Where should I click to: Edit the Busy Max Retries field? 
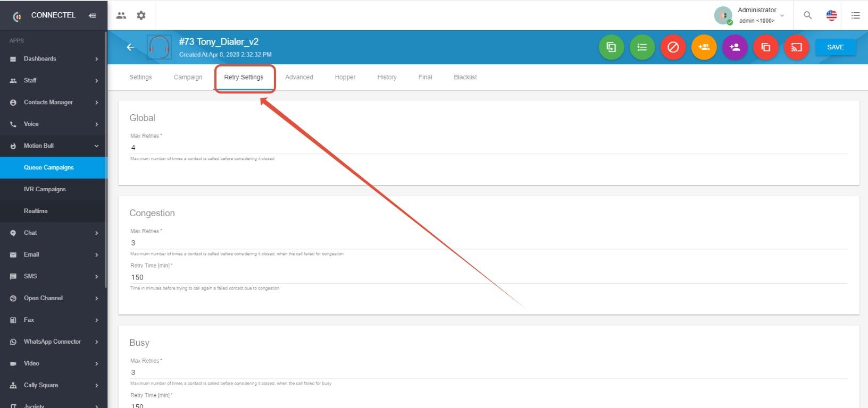pos(488,372)
